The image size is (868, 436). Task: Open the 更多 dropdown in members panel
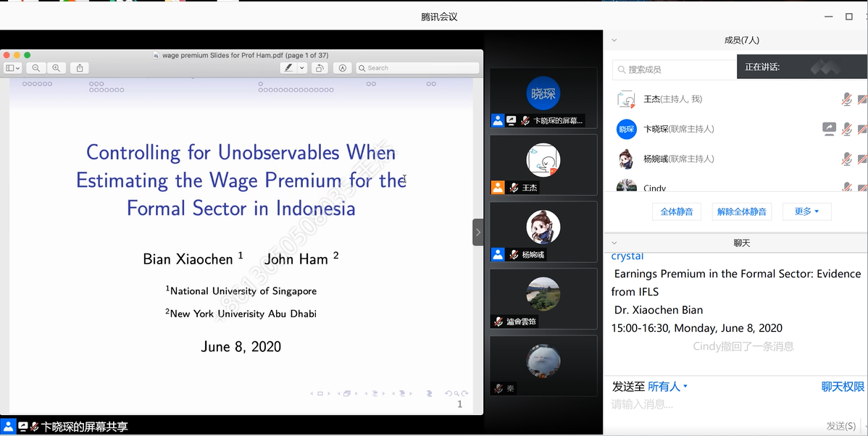pyautogui.click(x=806, y=211)
